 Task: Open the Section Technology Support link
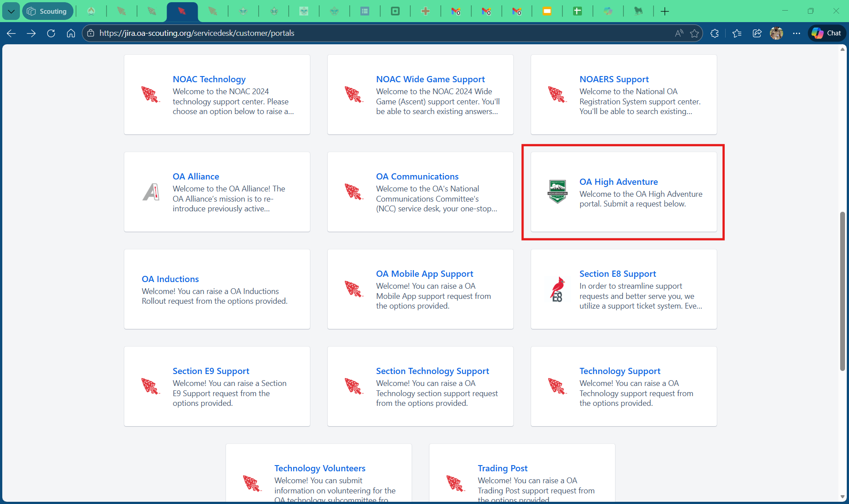click(432, 371)
